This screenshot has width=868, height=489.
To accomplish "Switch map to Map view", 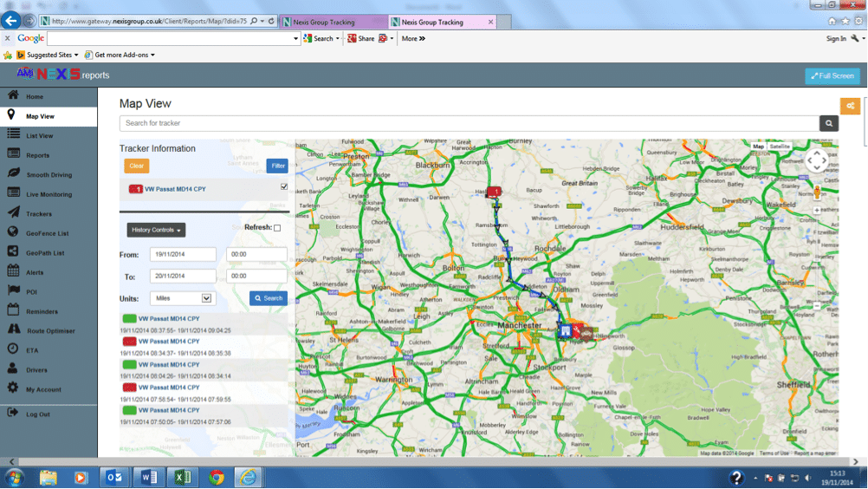I will click(758, 147).
